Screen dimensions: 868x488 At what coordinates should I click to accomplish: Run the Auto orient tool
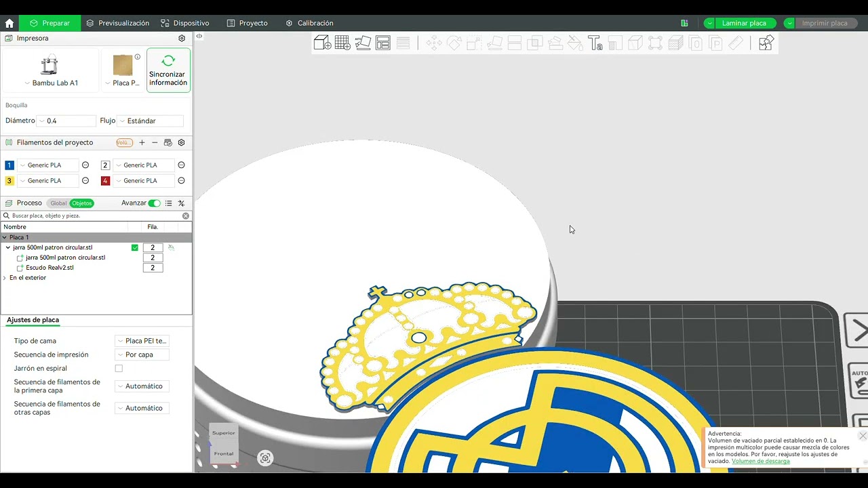(363, 43)
